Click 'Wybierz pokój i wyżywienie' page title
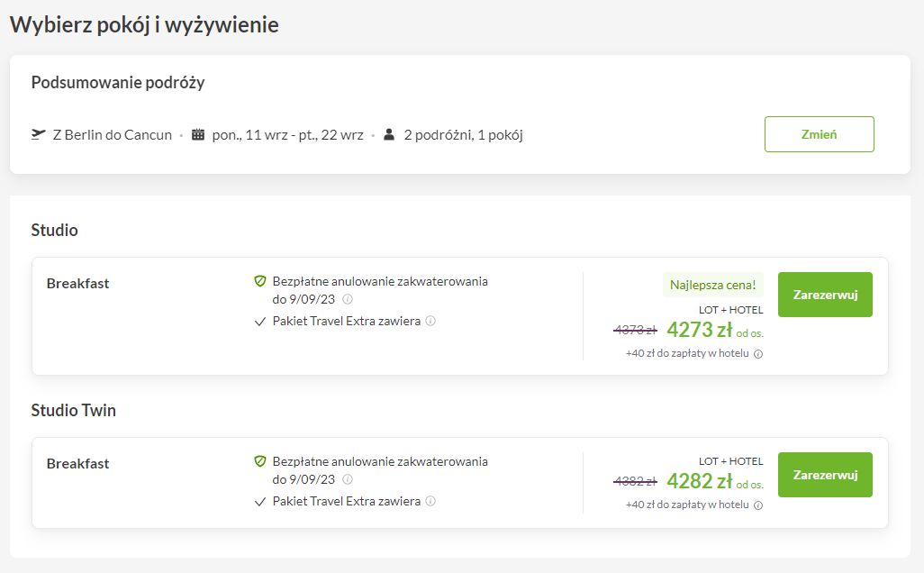The height and width of the screenshot is (573, 924). [144, 24]
